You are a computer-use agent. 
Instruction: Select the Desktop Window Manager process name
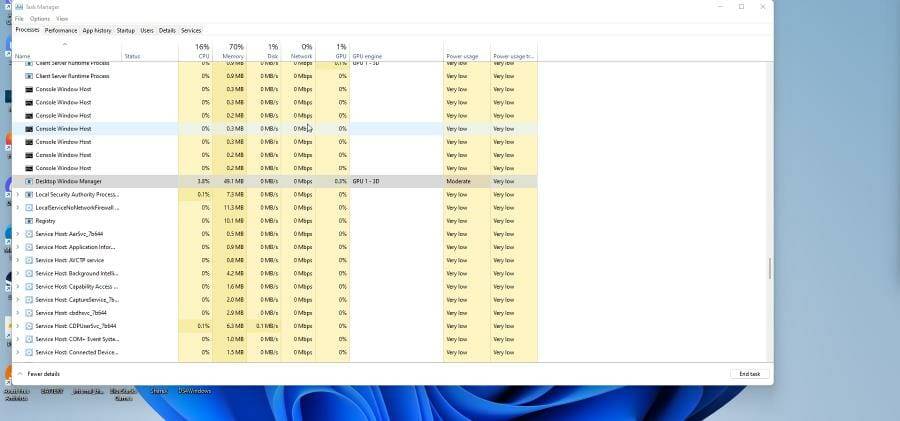68,181
